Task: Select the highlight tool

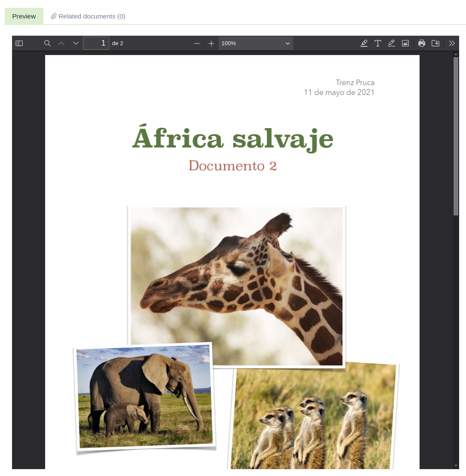Action: point(364,43)
